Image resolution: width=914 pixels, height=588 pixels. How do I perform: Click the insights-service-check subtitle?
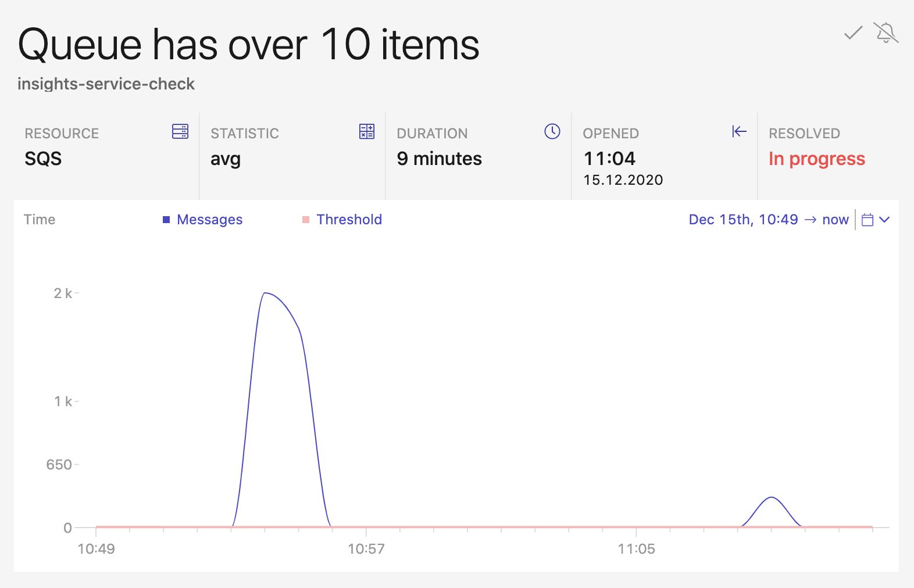coord(106,84)
